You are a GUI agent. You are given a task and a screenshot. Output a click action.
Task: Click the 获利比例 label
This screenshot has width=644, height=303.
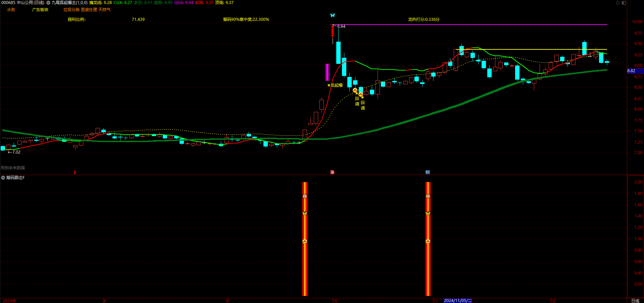77,19
